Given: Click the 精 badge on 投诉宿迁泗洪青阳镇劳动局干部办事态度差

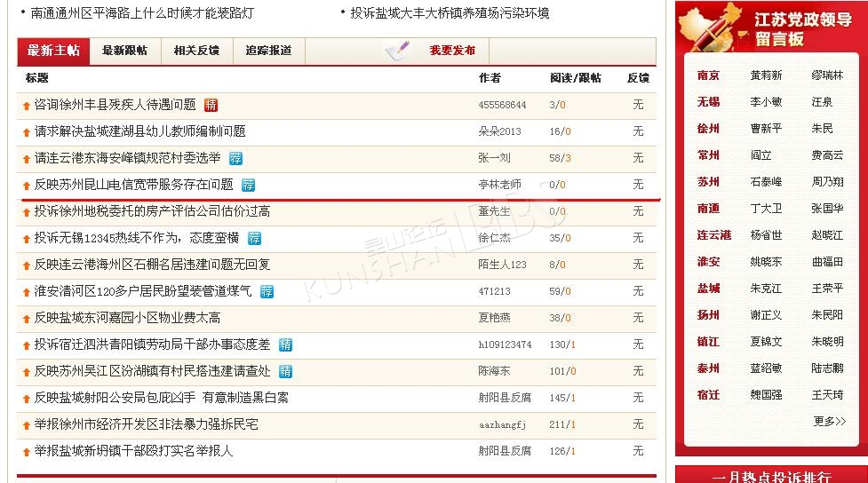Looking at the screenshot, I should (x=286, y=344).
